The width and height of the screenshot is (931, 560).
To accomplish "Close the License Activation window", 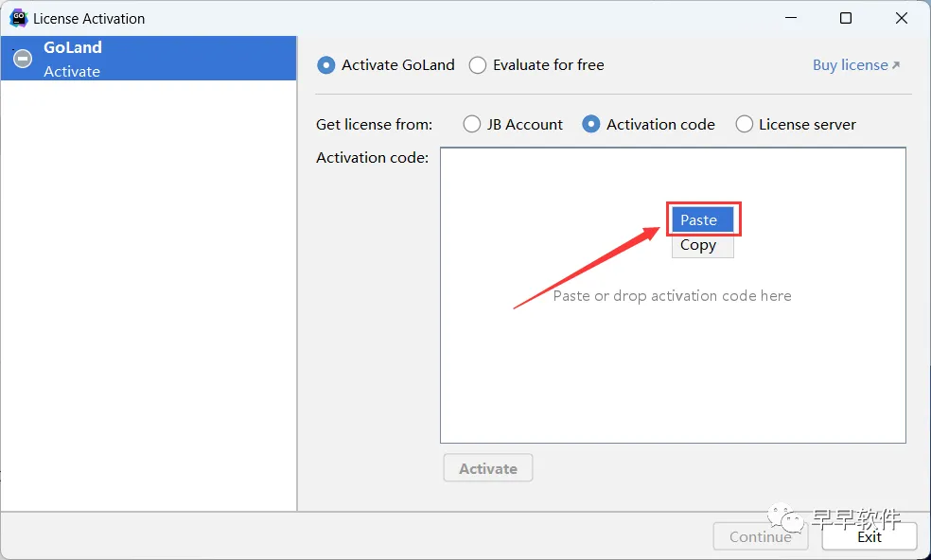I will coord(902,18).
